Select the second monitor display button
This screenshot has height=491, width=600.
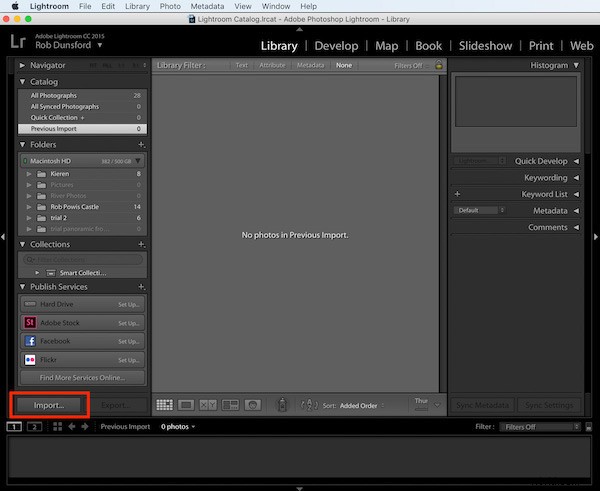(36, 427)
